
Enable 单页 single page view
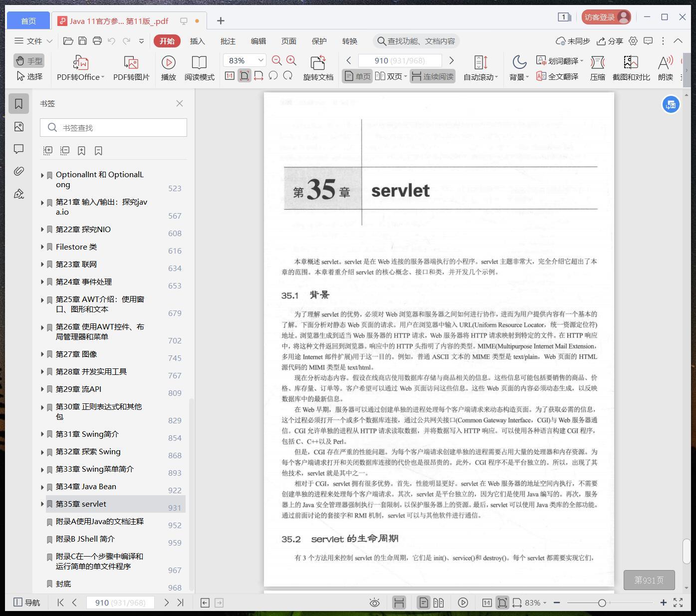coord(357,76)
